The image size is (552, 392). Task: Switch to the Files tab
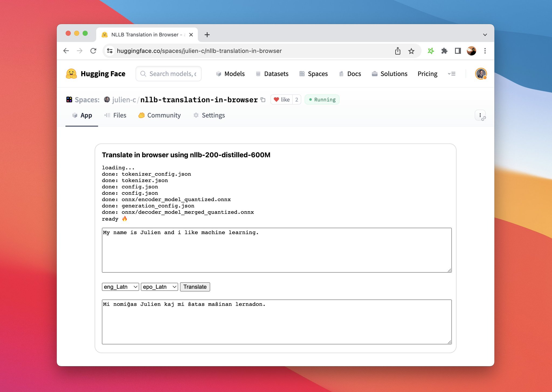coord(115,115)
